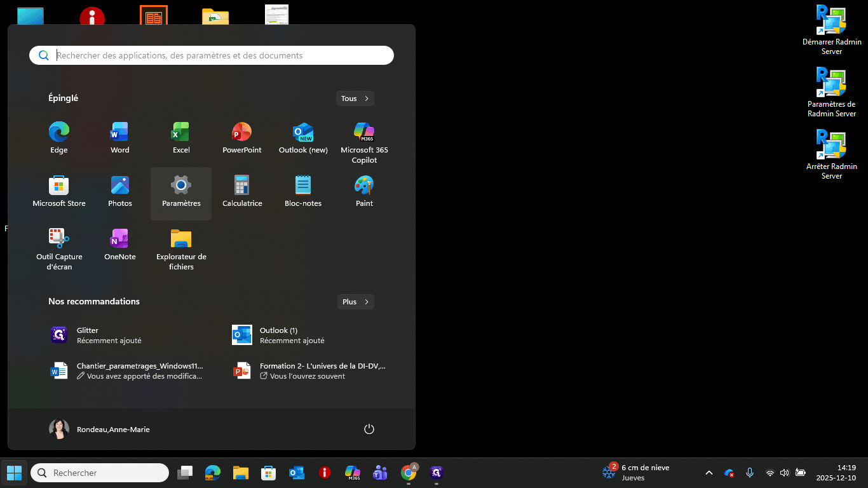Launch Word from the pinned apps
This screenshot has width=868, height=488.
(x=120, y=139)
